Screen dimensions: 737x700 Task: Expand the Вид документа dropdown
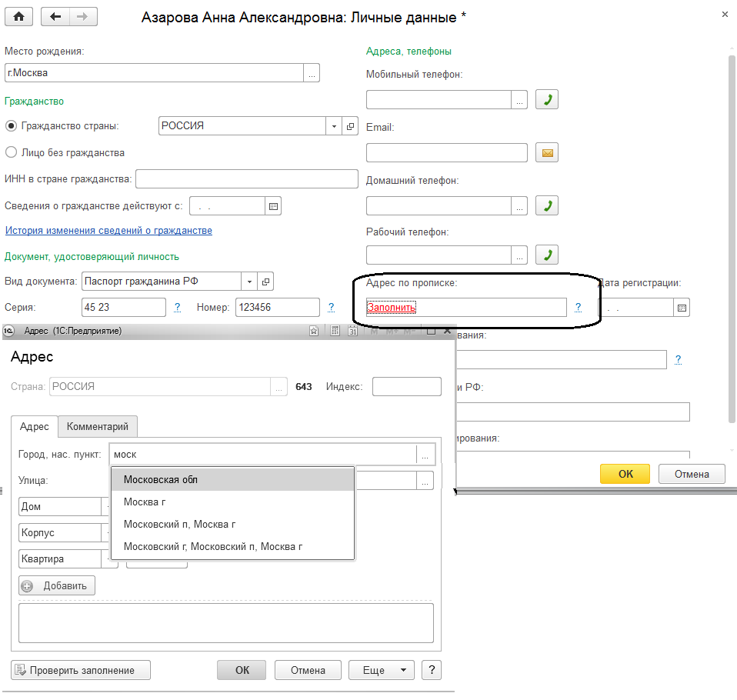pos(248,282)
